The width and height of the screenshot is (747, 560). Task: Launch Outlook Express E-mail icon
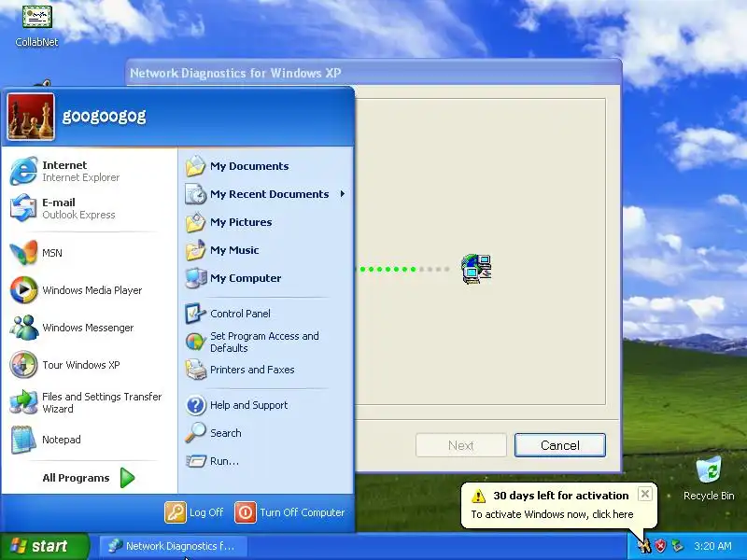point(22,208)
